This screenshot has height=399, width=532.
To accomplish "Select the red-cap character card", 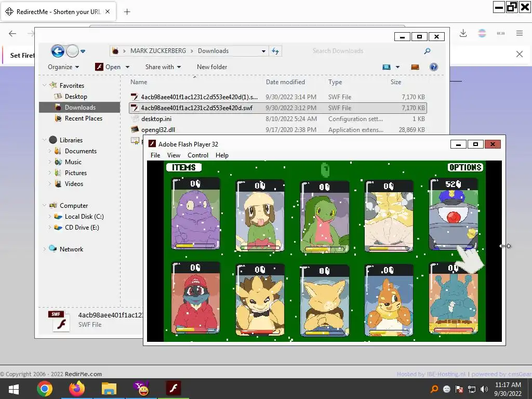I will [x=195, y=298].
